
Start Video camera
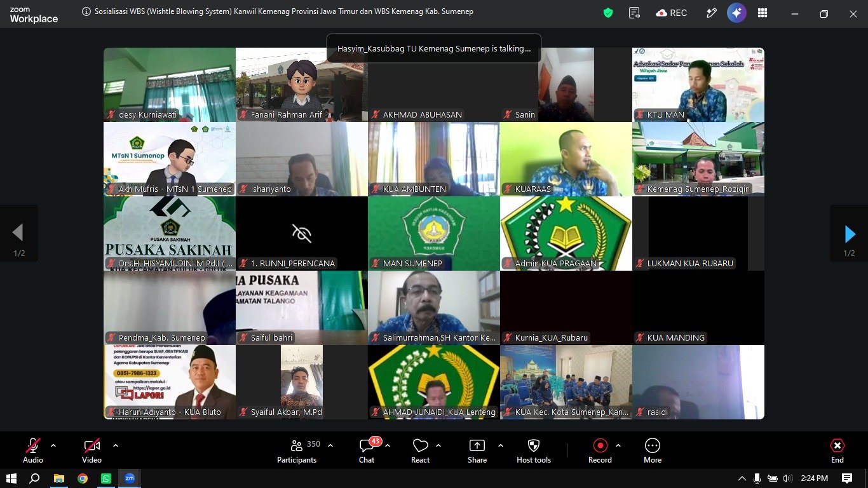(92, 451)
